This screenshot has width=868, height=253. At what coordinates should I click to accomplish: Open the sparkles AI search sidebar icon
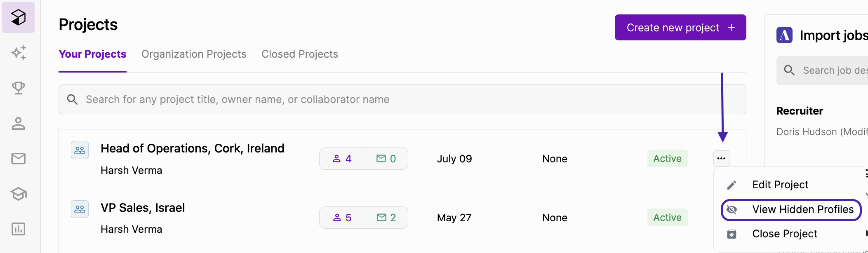pos(19,53)
